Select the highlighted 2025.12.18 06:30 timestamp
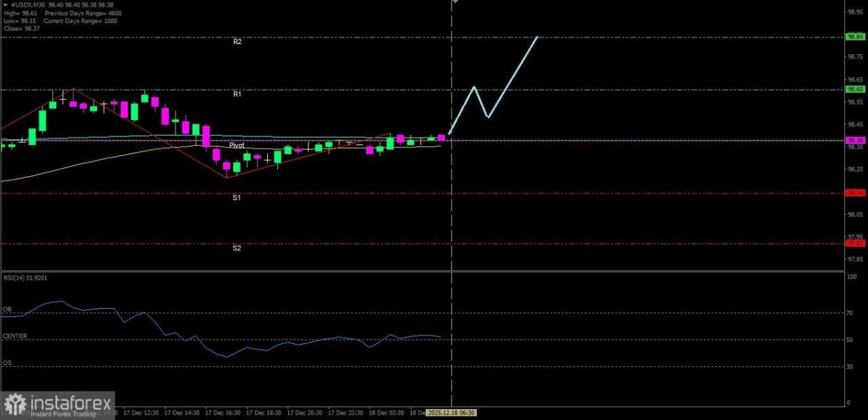Image resolution: width=868 pixels, height=420 pixels. click(451, 413)
